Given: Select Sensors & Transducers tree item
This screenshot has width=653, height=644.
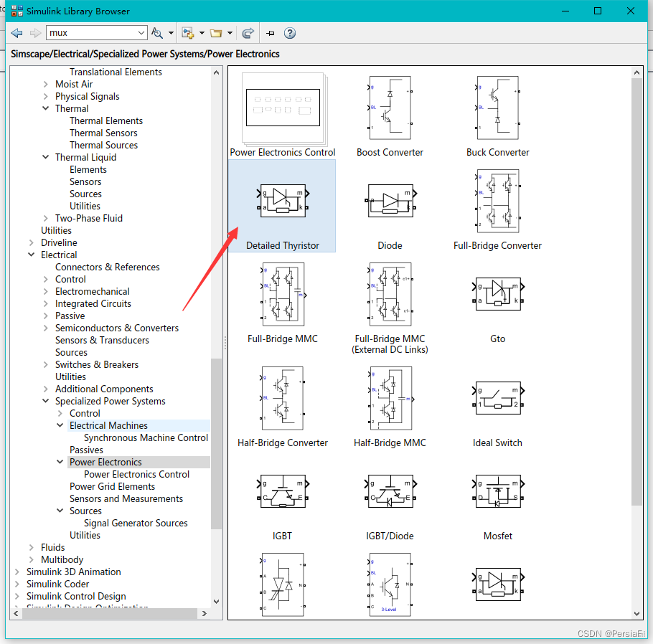Looking at the screenshot, I should (102, 340).
